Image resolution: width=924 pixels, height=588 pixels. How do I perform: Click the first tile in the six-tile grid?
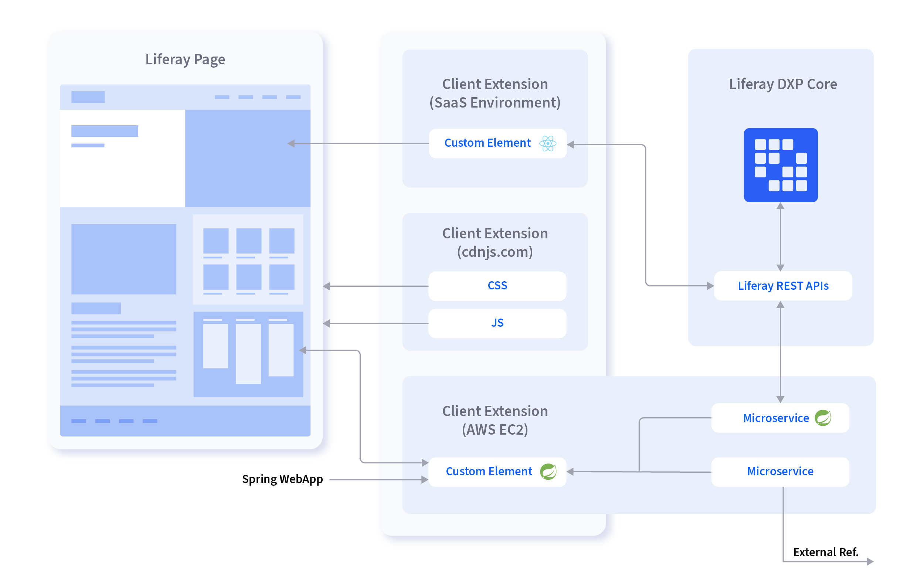pos(215,241)
